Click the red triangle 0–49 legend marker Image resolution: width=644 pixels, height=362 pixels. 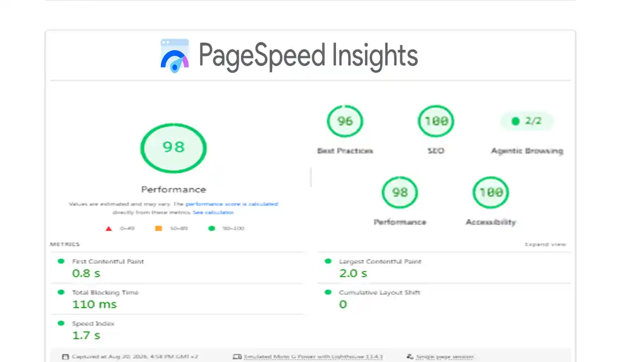[108, 228]
